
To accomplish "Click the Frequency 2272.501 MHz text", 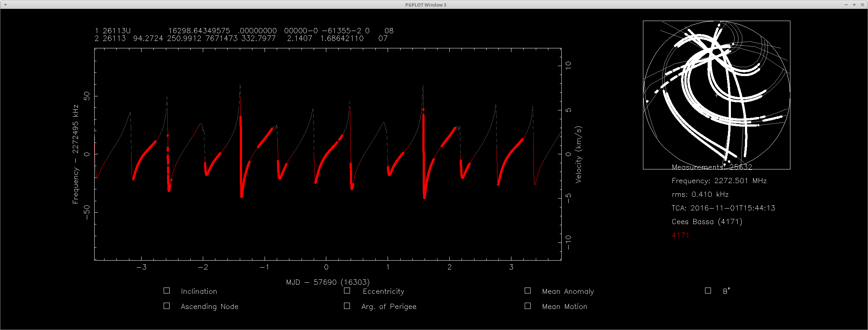I will click(719, 181).
